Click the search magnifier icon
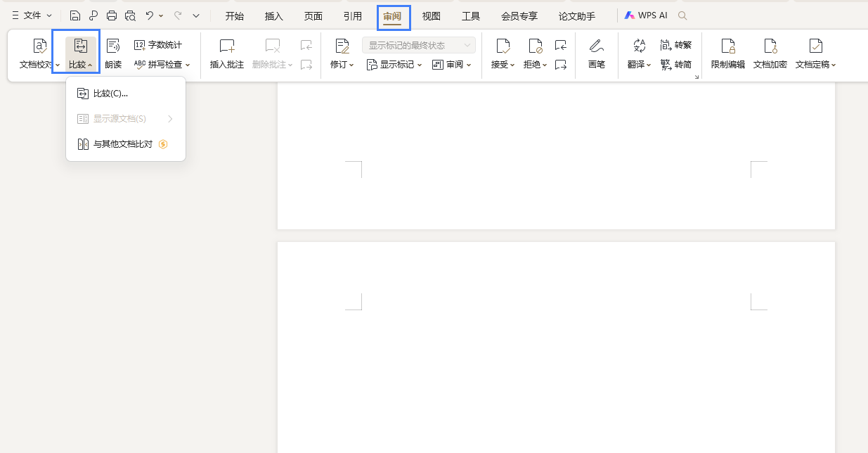 coord(682,15)
